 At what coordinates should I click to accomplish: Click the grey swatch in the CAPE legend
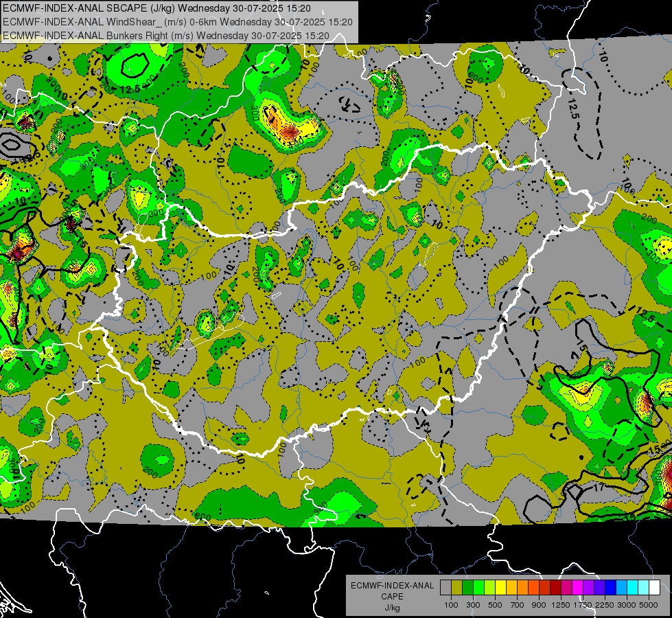[x=445, y=587]
